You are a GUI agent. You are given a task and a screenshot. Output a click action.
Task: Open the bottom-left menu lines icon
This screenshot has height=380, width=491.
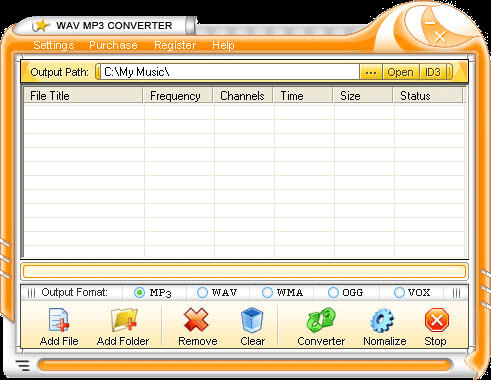[23, 366]
